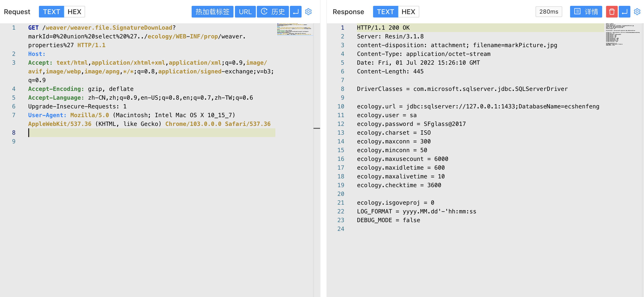Click the Response panel settings gear icon

point(637,12)
